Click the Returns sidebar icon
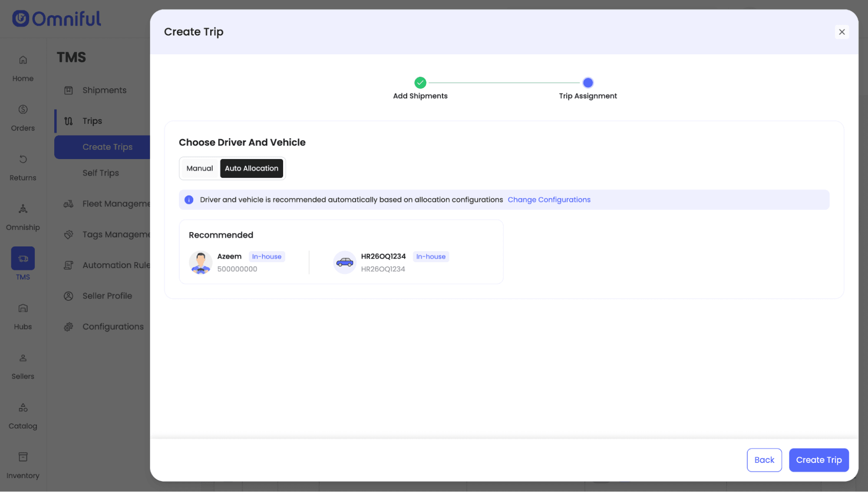This screenshot has height=492, width=868. 23,160
